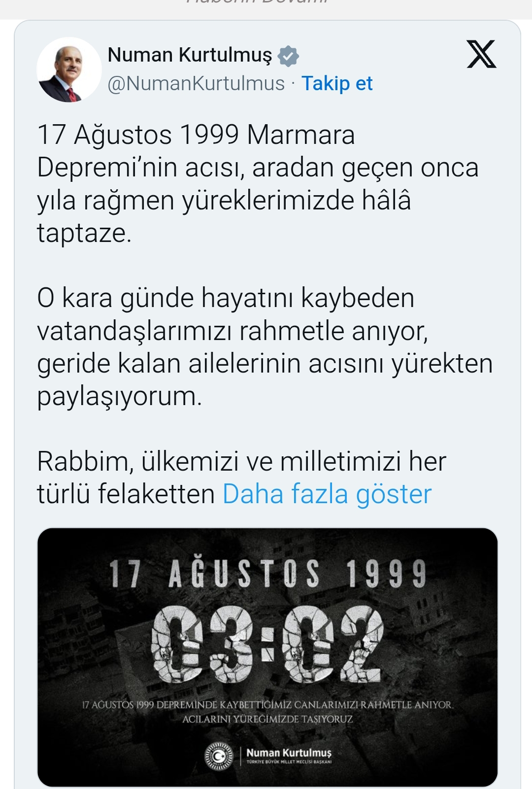
Task: Click the 17 AĞUSTOS 1999 heading on the image
Action: pos(267,573)
